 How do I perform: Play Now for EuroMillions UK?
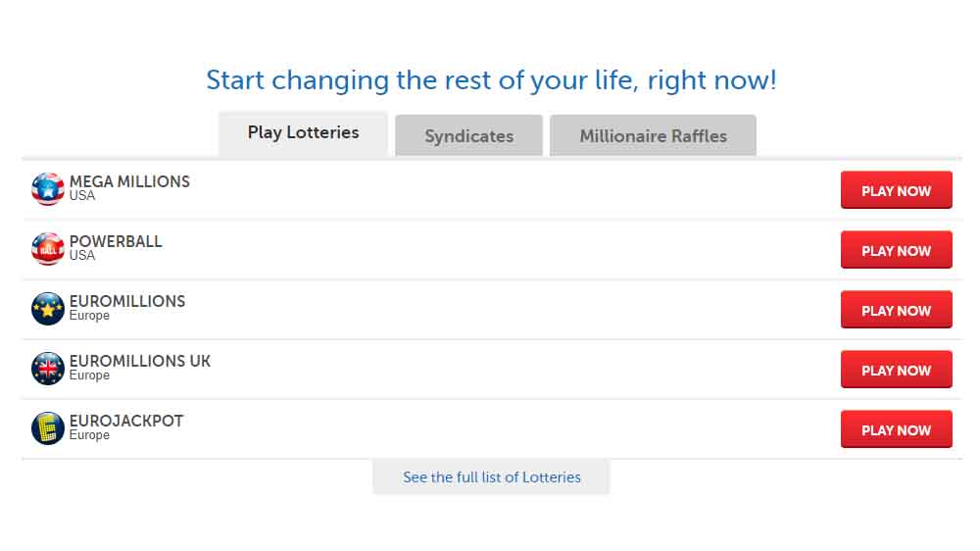pos(897,370)
